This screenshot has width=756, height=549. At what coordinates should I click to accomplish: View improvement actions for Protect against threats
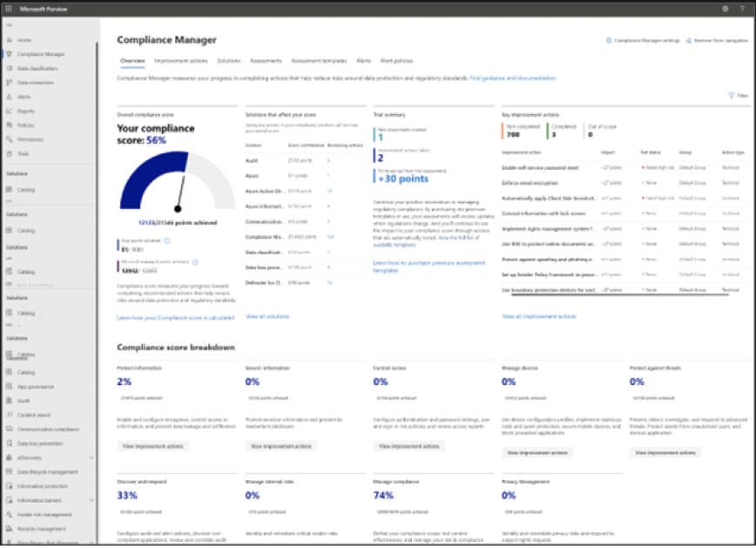tap(665, 452)
